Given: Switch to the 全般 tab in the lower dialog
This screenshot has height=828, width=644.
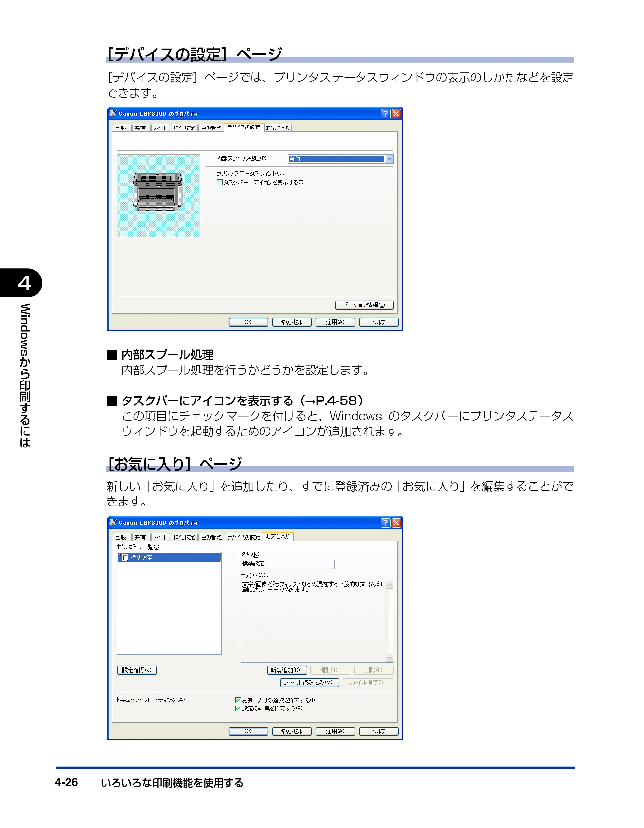Looking at the screenshot, I should tap(121, 537).
